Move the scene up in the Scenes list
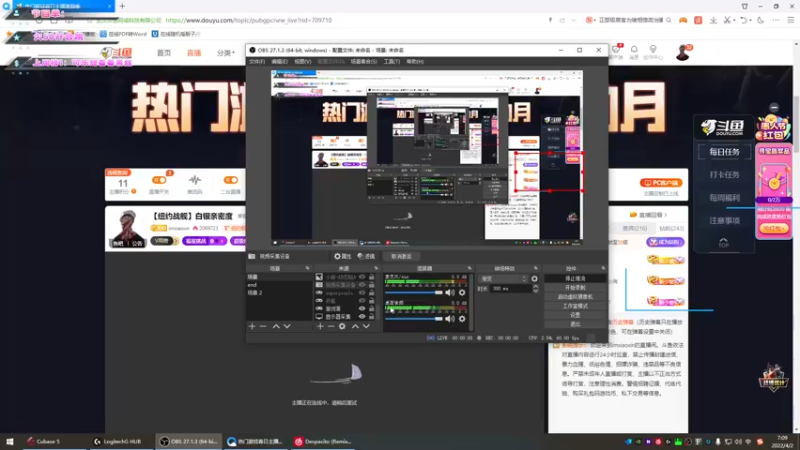800x450 pixels. [276, 326]
